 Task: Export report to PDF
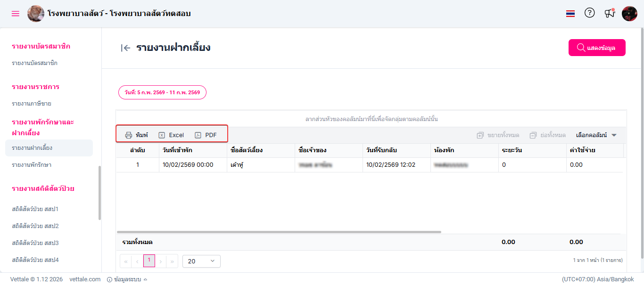pyautogui.click(x=206, y=135)
